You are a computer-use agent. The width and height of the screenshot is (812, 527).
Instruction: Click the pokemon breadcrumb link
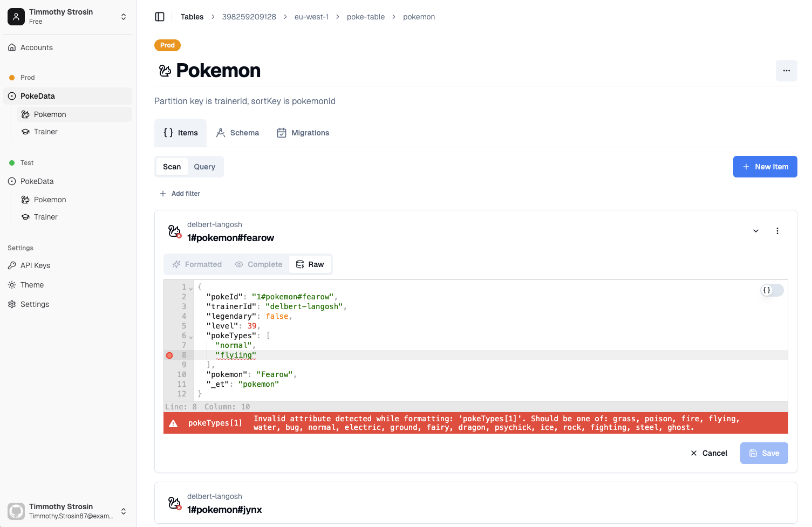[419, 17]
